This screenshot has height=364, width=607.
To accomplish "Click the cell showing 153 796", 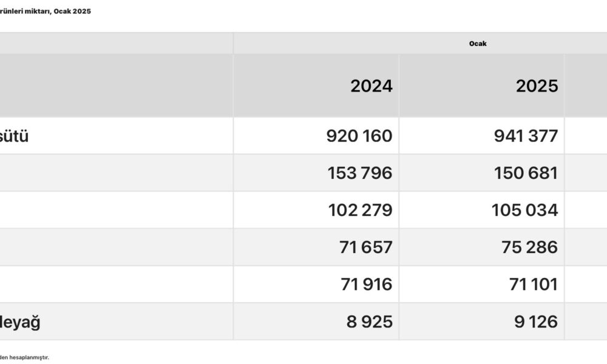I will point(359,173).
